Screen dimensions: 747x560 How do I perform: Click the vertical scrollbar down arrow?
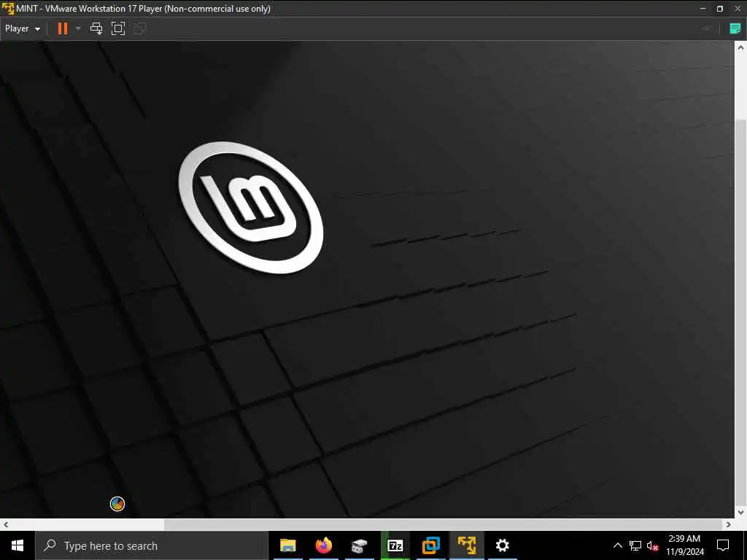coord(740,513)
